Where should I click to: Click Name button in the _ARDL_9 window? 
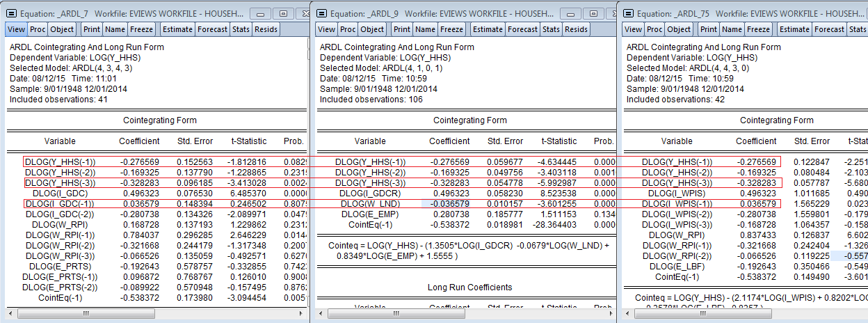point(425,29)
